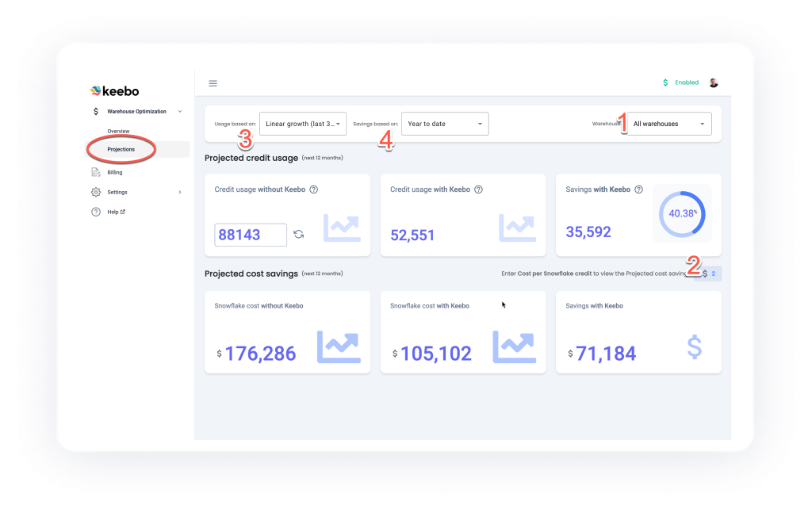Open the Usage based on dropdown
812x509 pixels.
(303, 124)
